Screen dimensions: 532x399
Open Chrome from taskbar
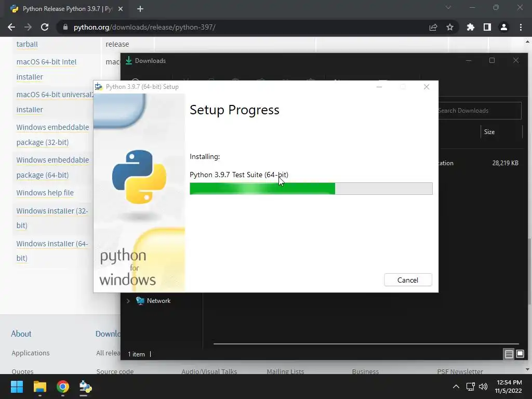(x=63, y=387)
